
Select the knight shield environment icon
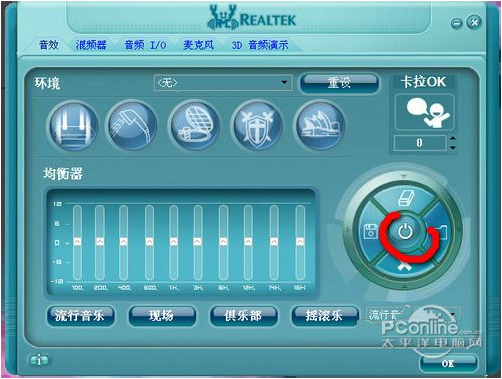pyautogui.click(x=258, y=125)
